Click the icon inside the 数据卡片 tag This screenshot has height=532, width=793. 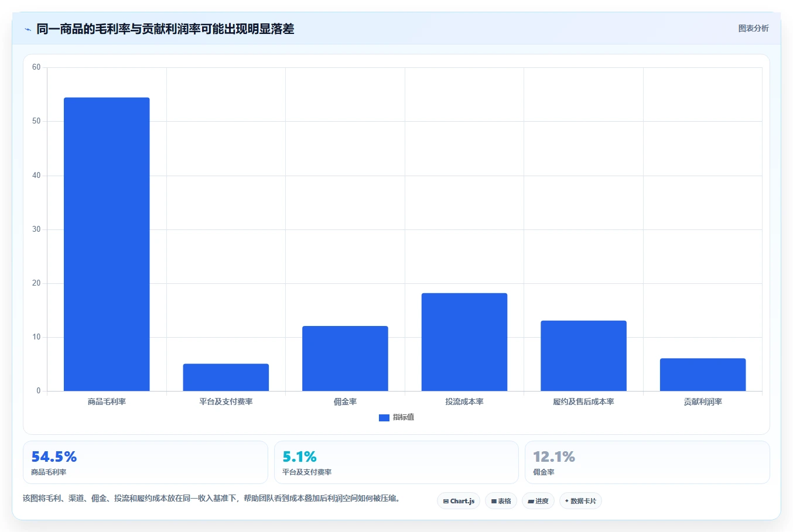pyautogui.click(x=567, y=501)
